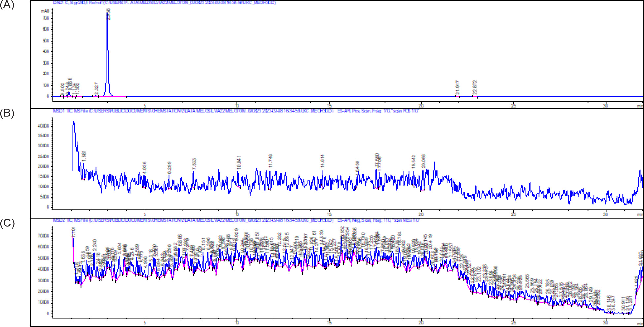Viewport: 644px width, 327px height.
Task: Select the 2.240 peak label in panel C
Action: tap(95, 246)
